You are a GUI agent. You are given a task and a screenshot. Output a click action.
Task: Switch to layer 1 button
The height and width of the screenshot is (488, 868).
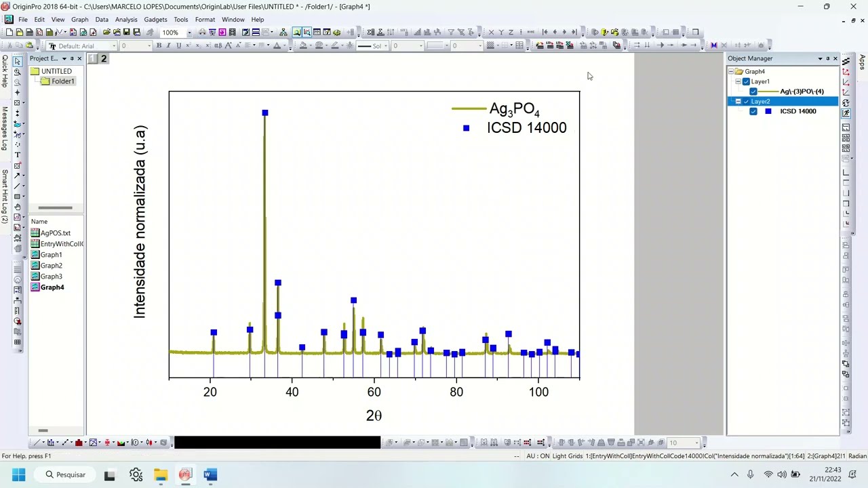93,59
